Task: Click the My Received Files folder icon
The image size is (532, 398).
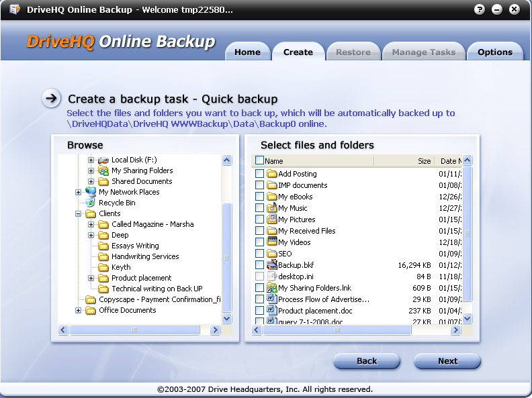Action: tap(272, 231)
